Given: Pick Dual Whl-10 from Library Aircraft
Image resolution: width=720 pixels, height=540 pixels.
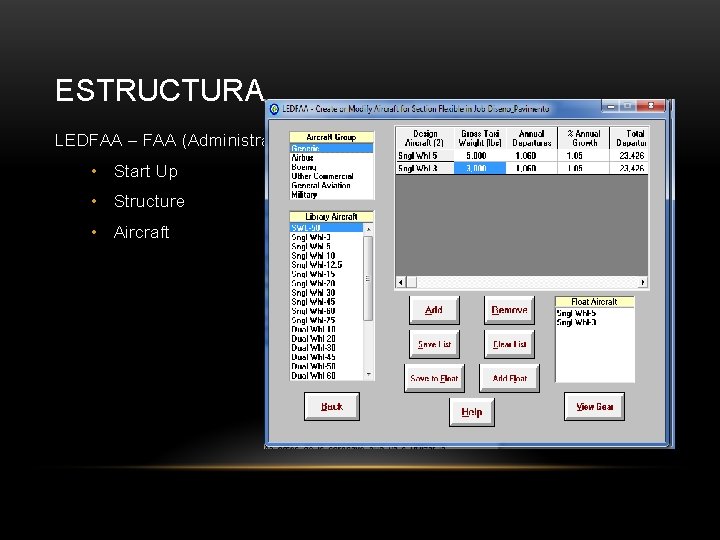Looking at the screenshot, I should click(326, 329).
